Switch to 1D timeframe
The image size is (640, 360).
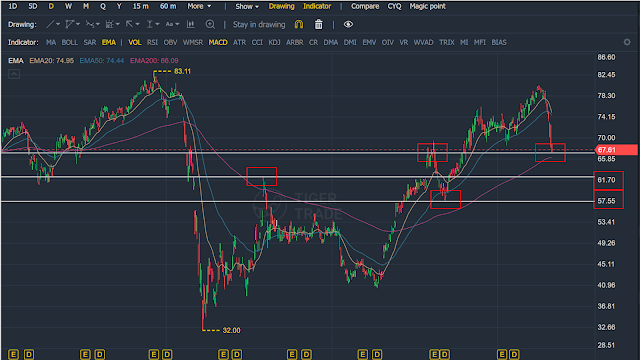coord(13,7)
